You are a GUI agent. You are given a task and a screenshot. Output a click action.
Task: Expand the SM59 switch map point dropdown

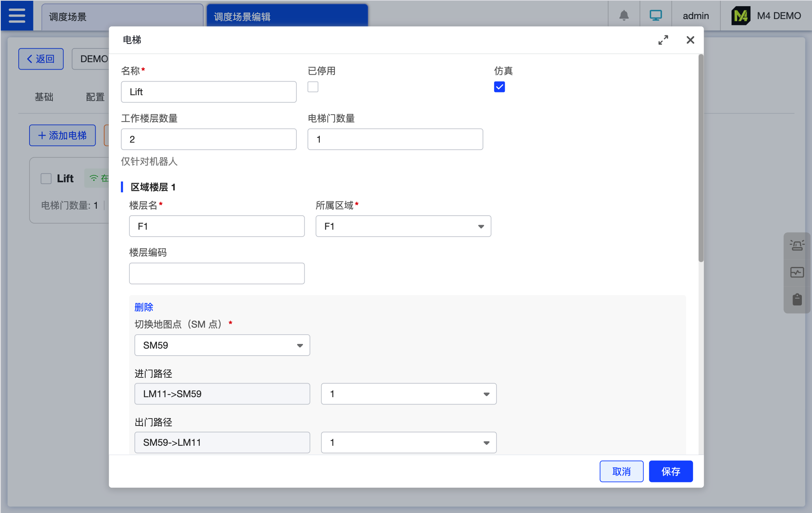click(x=222, y=345)
